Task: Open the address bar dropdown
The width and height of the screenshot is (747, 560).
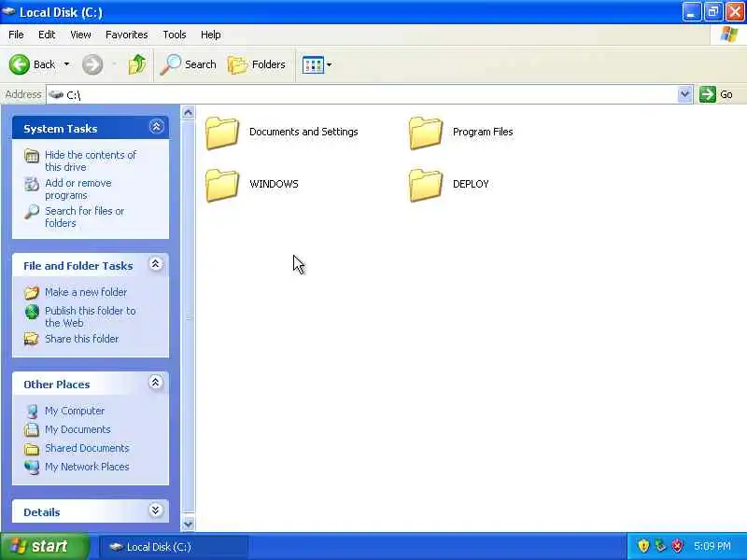Action: tap(684, 94)
